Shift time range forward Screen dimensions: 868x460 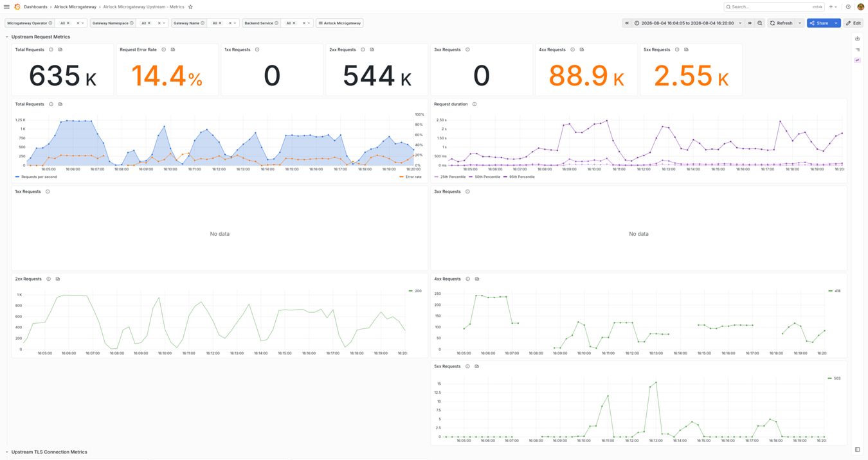tap(750, 23)
